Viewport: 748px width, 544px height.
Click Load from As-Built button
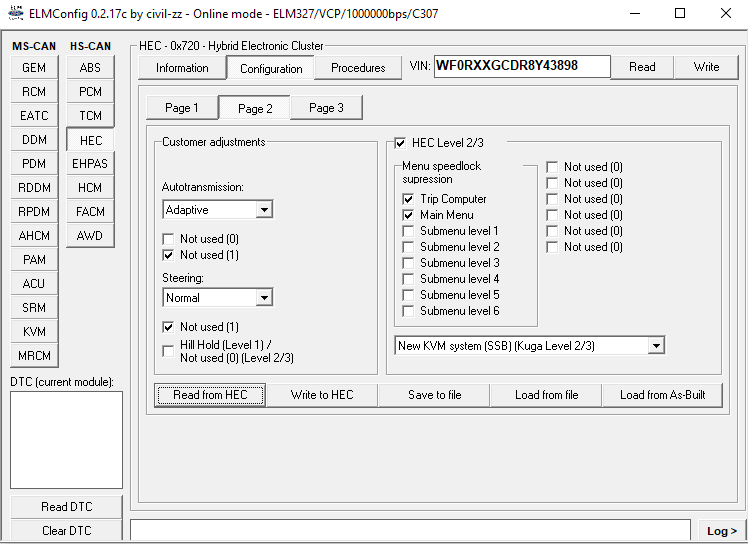(662, 395)
